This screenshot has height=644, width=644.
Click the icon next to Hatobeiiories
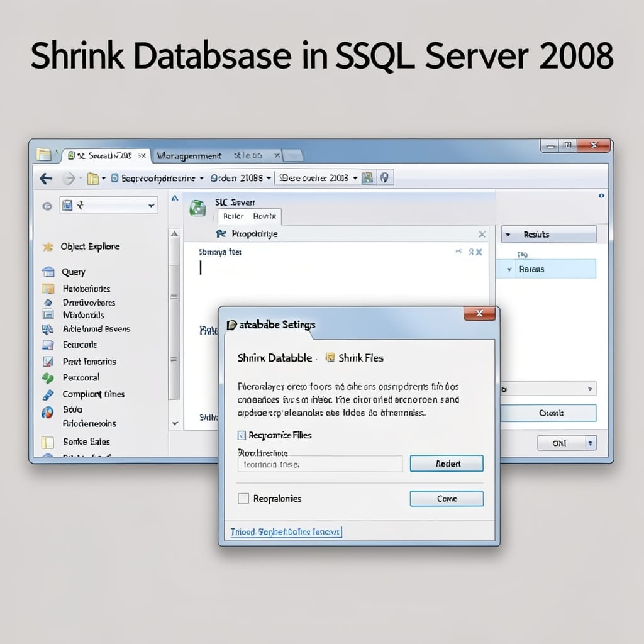pyautogui.click(x=48, y=289)
